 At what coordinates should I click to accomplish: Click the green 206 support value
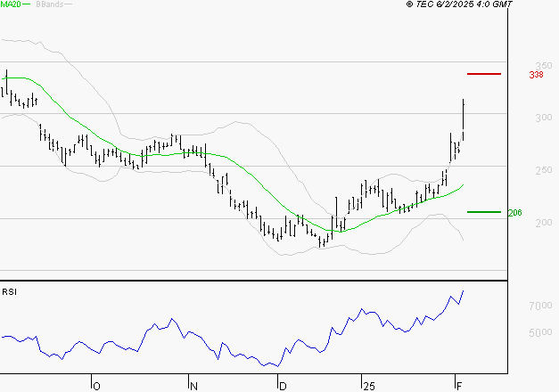514,213
